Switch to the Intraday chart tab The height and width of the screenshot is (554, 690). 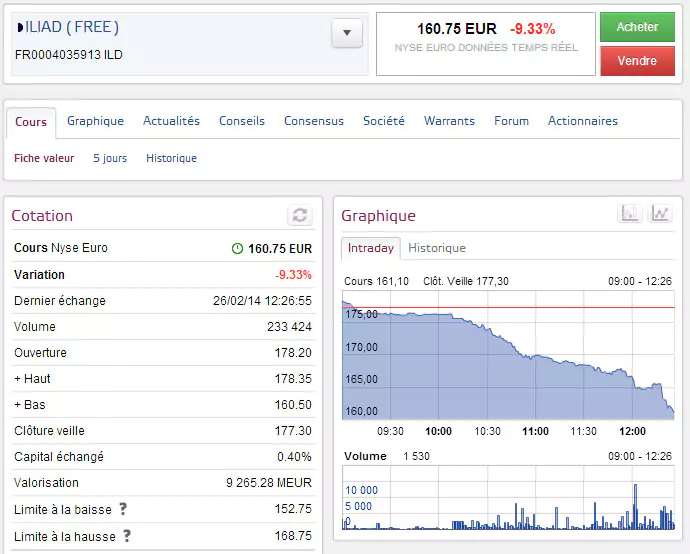pos(371,248)
